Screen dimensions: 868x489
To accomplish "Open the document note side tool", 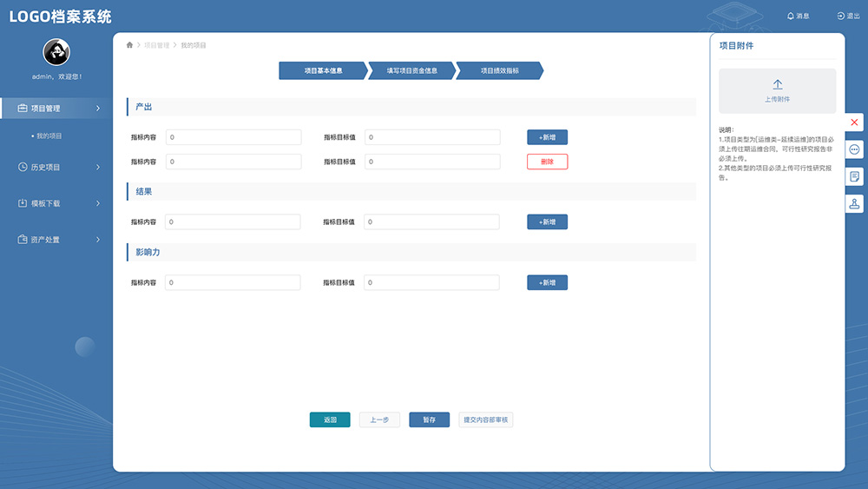I will (854, 176).
